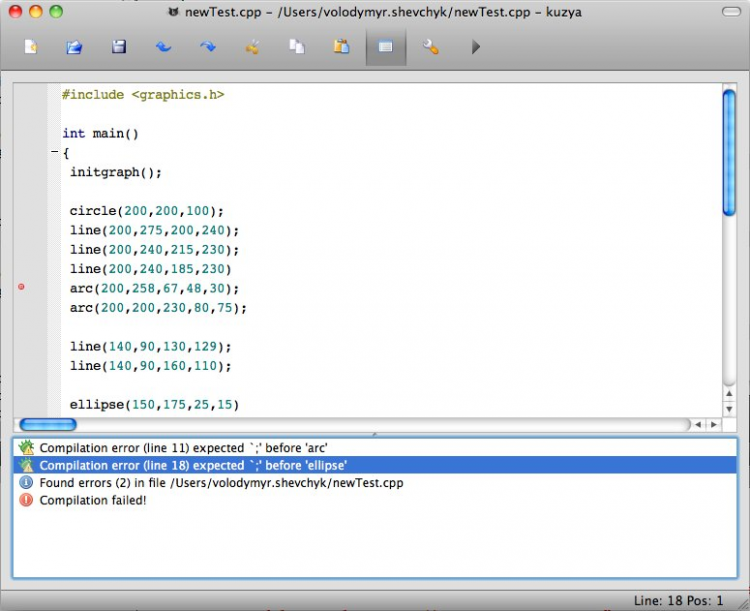Click the vertical scrollbar thumb in editor
The height and width of the screenshot is (611, 750).
point(729,150)
